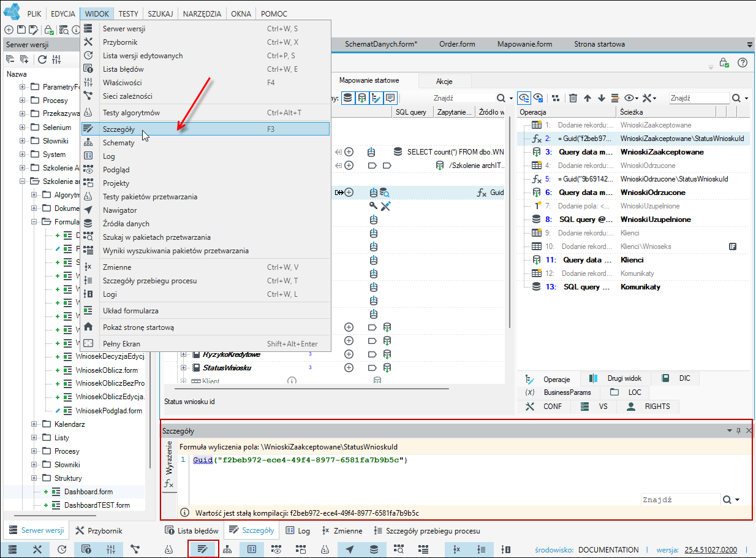Expand the Kalendarz folder node

(x=34, y=424)
